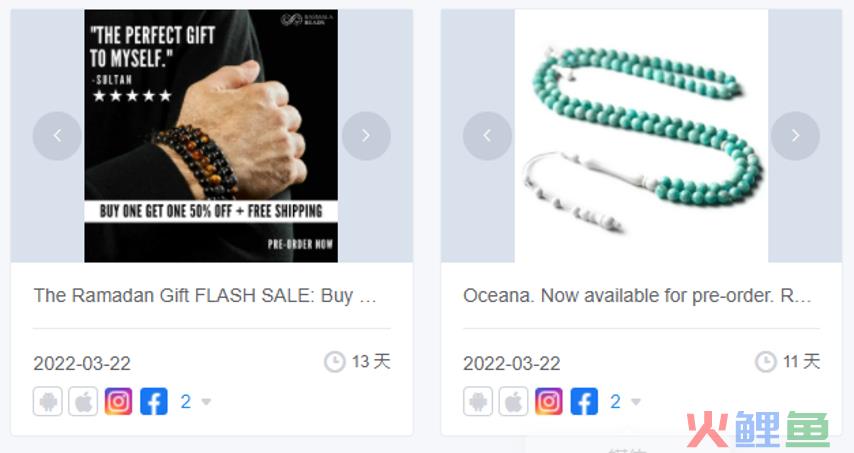
Task: Click the Apple icon on Oceana card
Action: [x=513, y=402]
